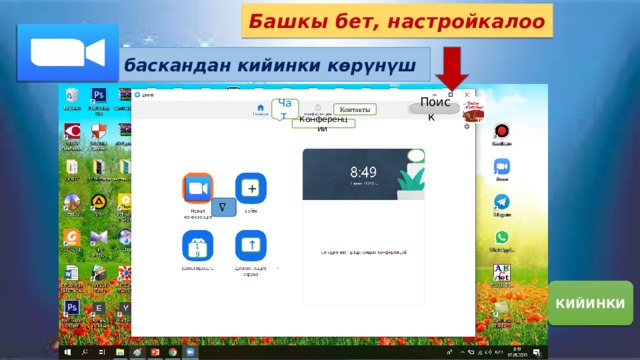Open the Telegram desktop shortcut
The width and height of the screenshot is (640, 360).
[x=502, y=202]
